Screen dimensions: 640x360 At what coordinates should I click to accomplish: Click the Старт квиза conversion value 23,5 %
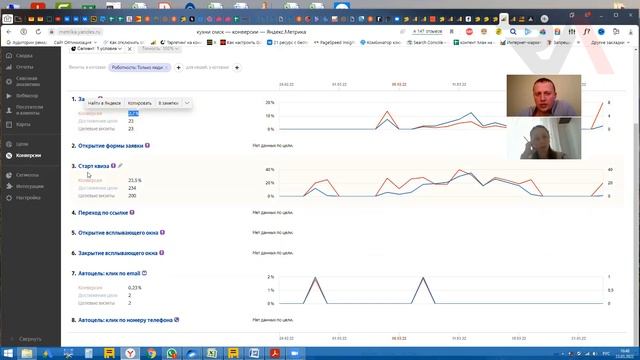click(135, 180)
